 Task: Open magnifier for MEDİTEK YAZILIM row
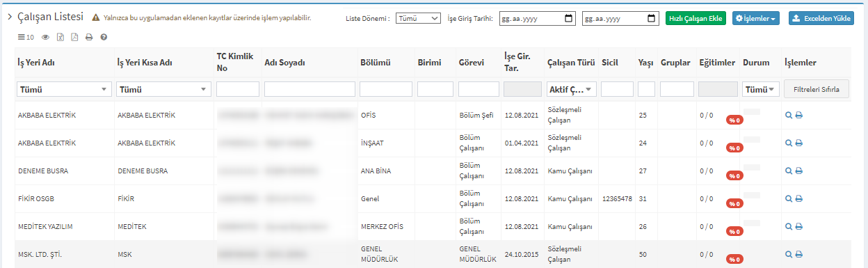click(x=789, y=226)
